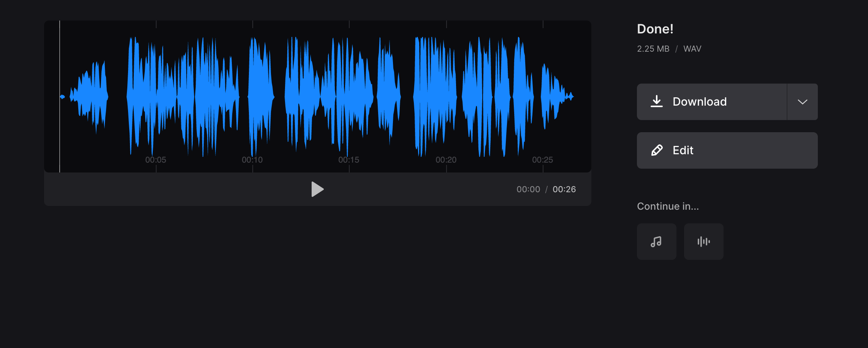Click the 00:00 elapsed time display
The image size is (868, 348).
pyautogui.click(x=529, y=189)
